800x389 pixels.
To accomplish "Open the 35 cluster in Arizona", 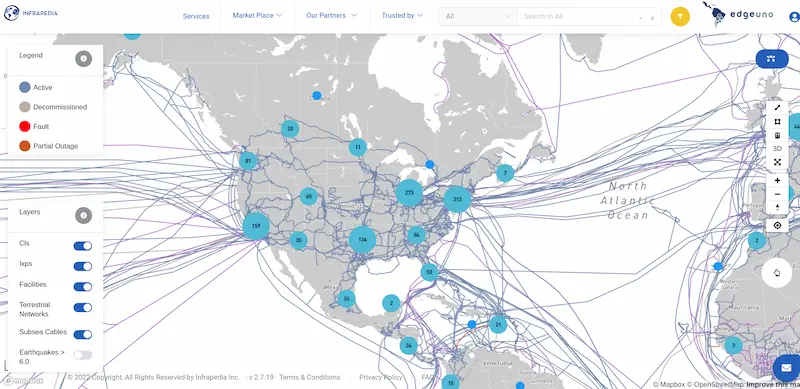I will [298, 240].
